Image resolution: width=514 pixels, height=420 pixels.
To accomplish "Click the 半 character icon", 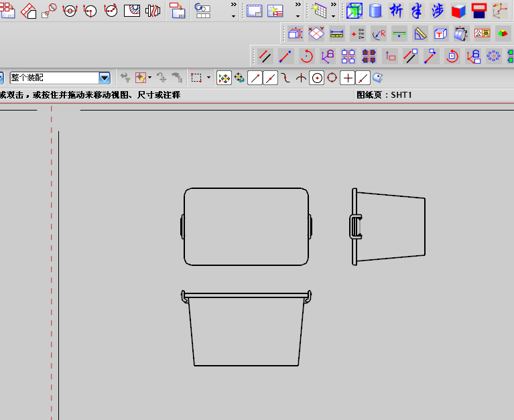I will click(x=417, y=11).
